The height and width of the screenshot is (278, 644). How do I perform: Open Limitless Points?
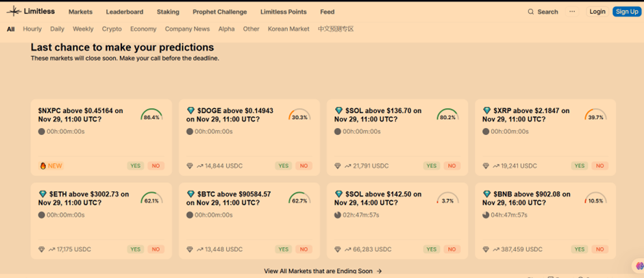click(284, 12)
